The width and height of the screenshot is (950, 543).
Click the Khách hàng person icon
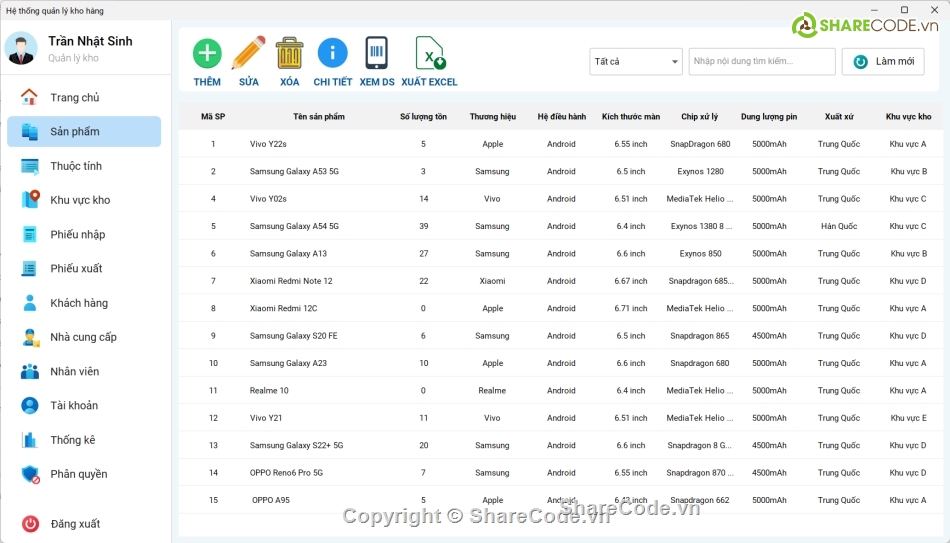click(29, 303)
